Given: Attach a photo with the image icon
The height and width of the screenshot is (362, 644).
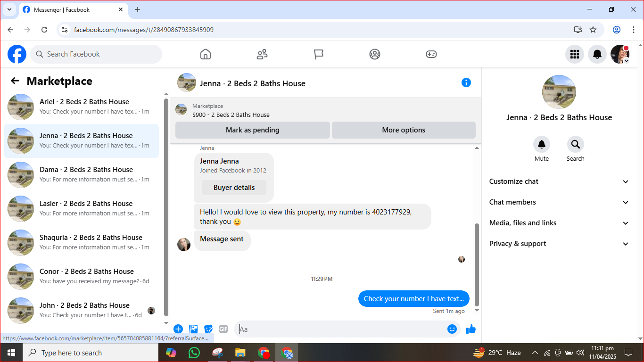Looking at the screenshot, I should point(193,329).
